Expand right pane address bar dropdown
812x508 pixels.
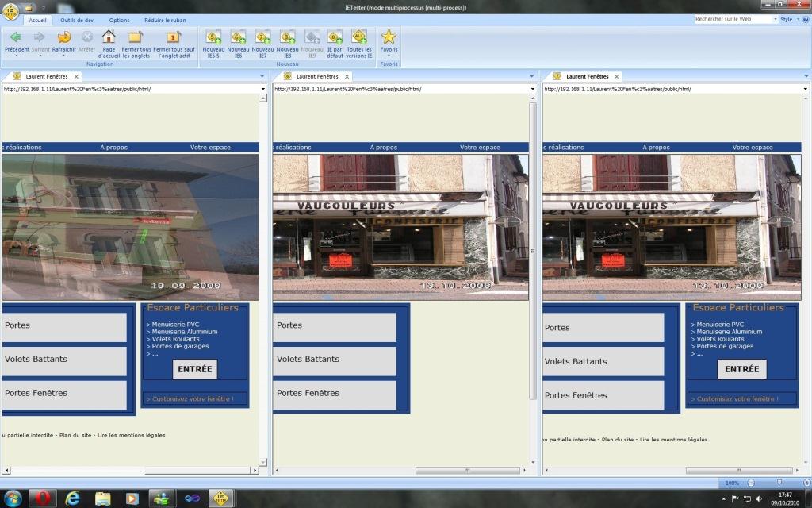pos(806,89)
